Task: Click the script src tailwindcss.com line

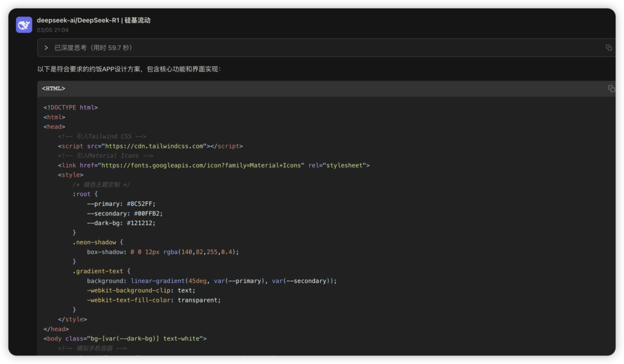Action: click(x=150, y=146)
